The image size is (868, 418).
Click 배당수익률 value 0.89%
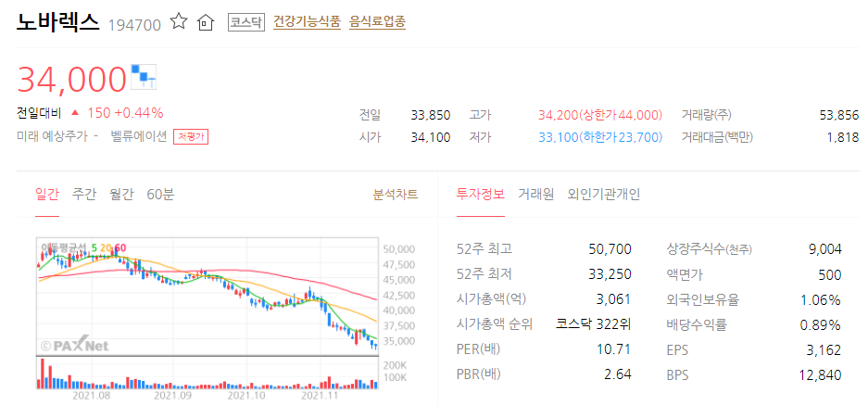(821, 324)
